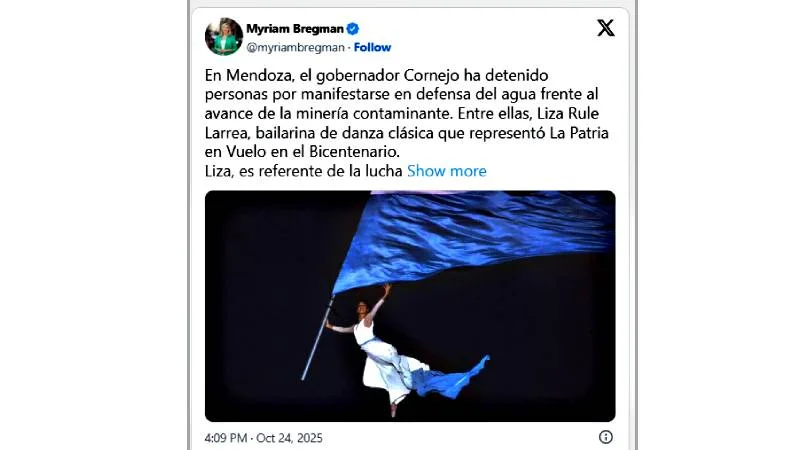This screenshot has height=450, width=800.
Task: Click the line about minería contaminante
Action: [402, 114]
